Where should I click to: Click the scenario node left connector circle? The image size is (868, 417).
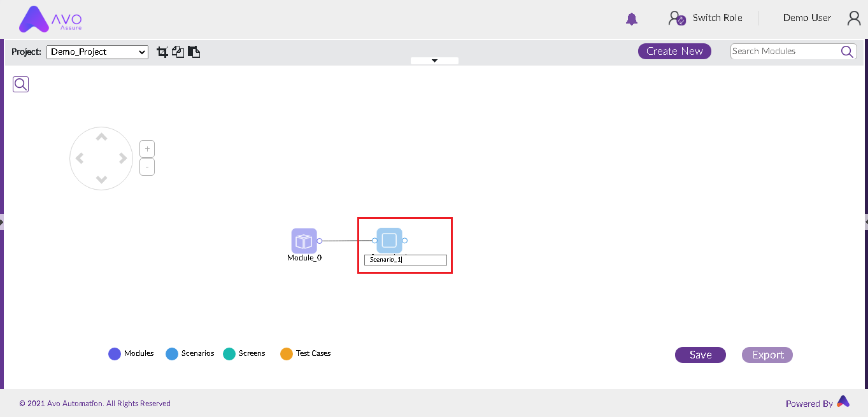[x=374, y=241]
